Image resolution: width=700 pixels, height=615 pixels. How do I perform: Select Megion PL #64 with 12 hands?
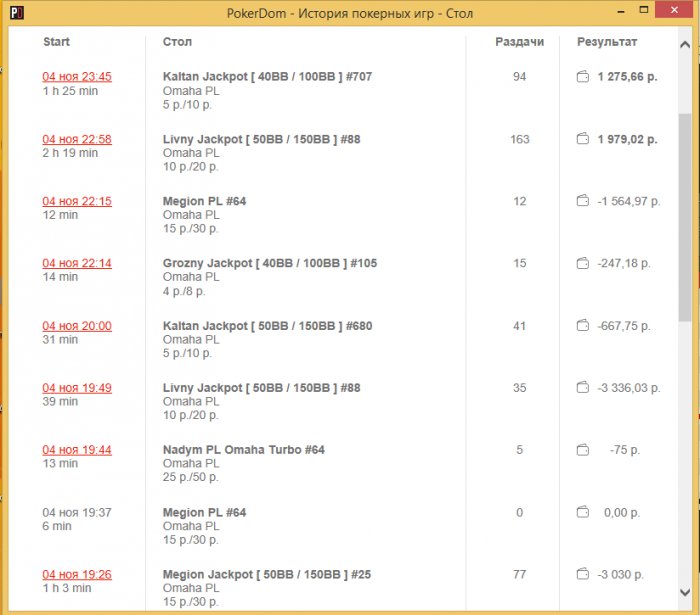click(204, 201)
